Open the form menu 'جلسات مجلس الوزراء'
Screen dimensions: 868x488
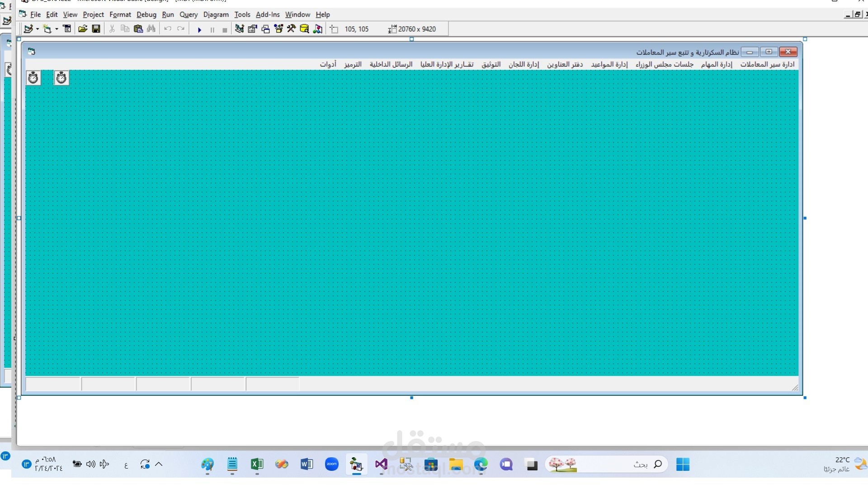pyautogui.click(x=665, y=64)
